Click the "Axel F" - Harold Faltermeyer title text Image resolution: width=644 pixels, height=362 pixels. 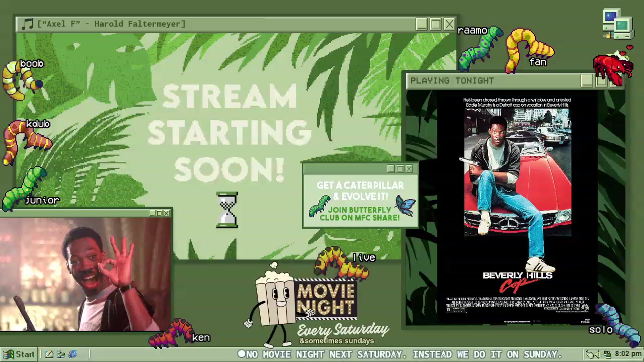(111, 24)
